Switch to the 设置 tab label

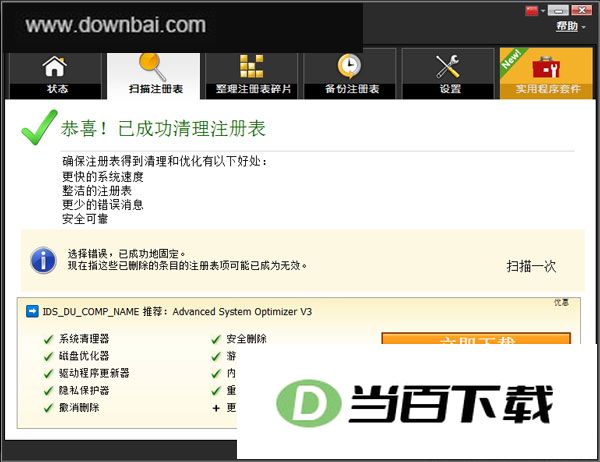[x=450, y=89]
